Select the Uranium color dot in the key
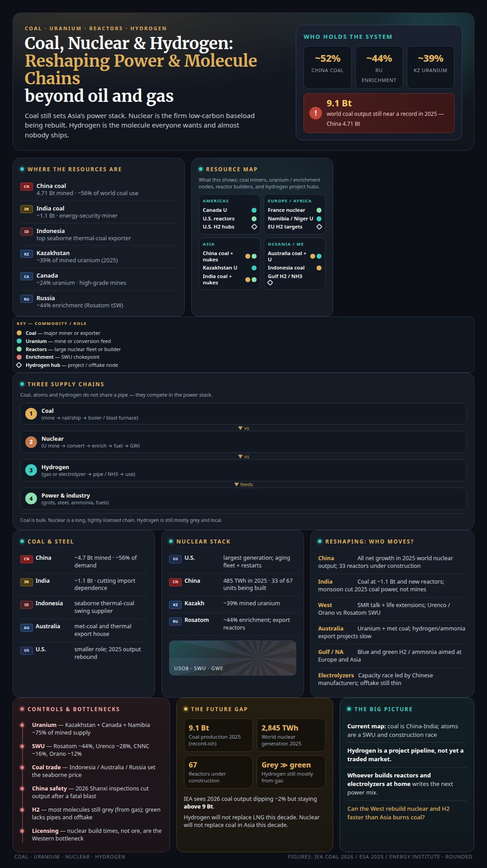 pos(19,341)
